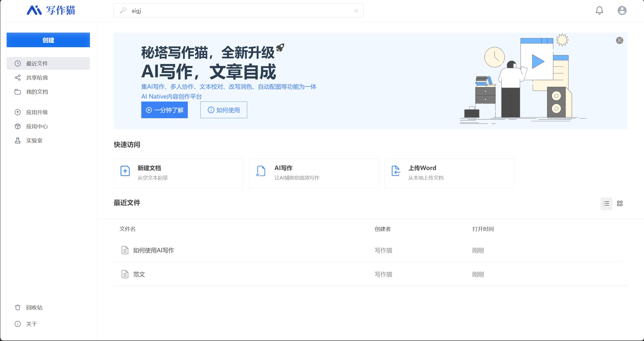
Task: Open the notifications bell icon
Action: (x=599, y=10)
